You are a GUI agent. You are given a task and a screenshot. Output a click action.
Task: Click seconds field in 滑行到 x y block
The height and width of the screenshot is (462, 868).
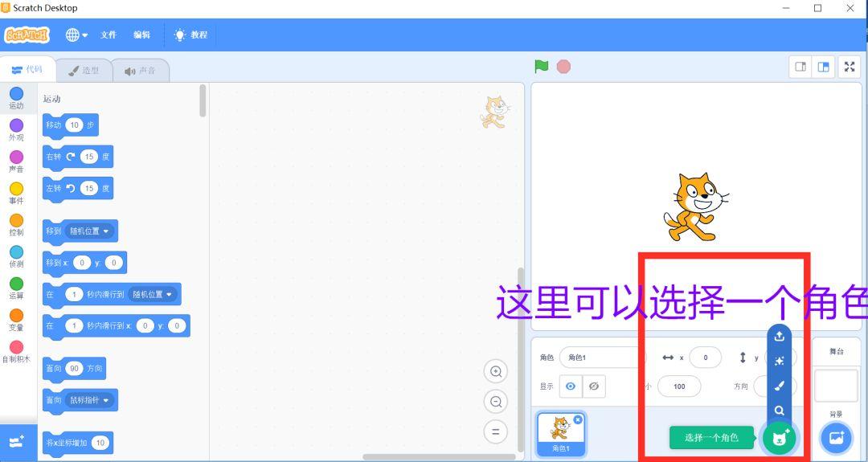(x=74, y=326)
